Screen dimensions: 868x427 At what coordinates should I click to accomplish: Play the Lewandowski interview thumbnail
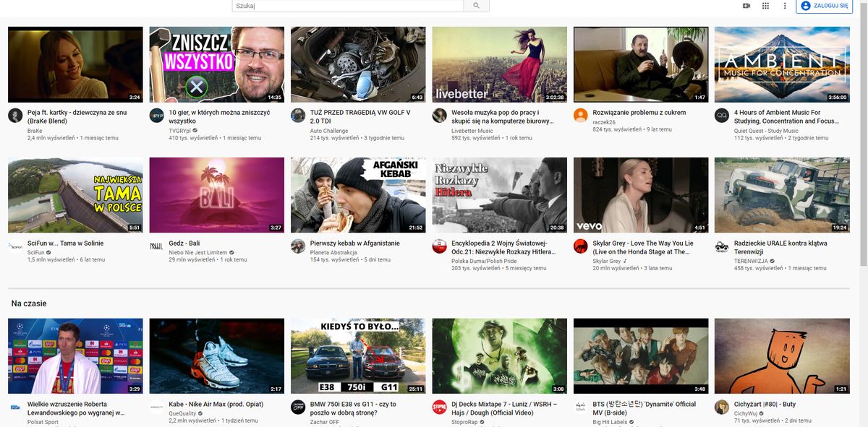[x=75, y=356]
